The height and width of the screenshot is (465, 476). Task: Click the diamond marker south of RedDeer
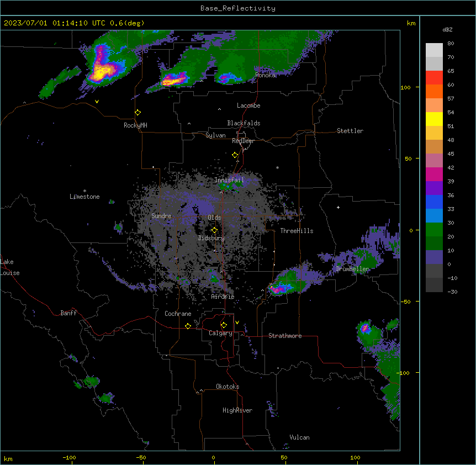(x=235, y=155)
